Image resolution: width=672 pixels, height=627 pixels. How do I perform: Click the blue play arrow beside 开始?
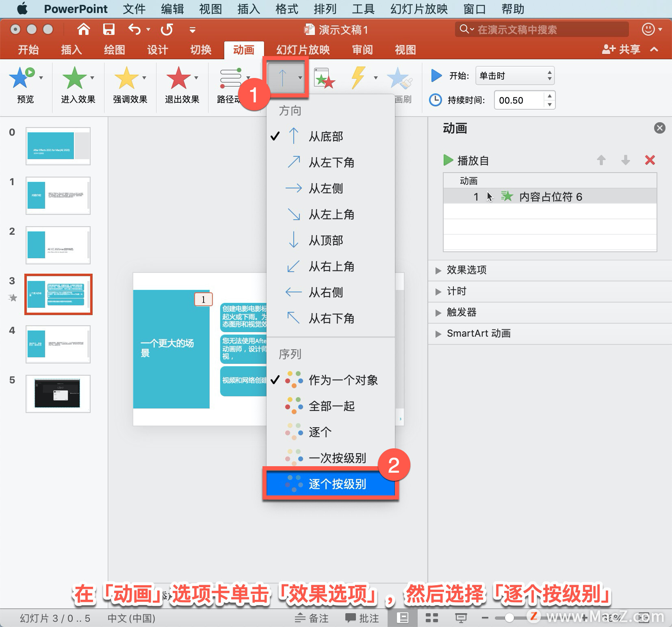pos(436,76)
